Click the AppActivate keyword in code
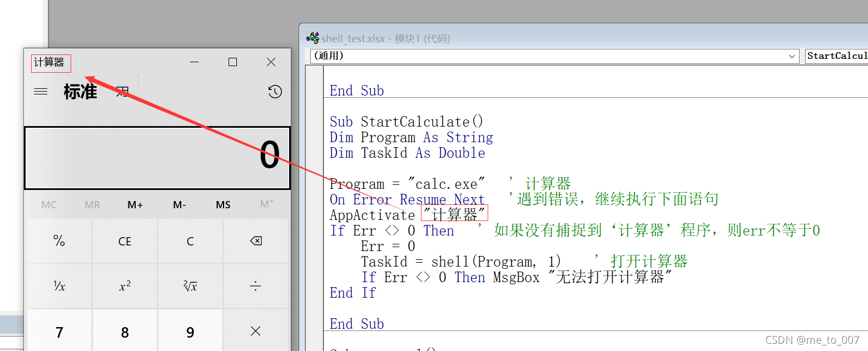 pos(373,215)
